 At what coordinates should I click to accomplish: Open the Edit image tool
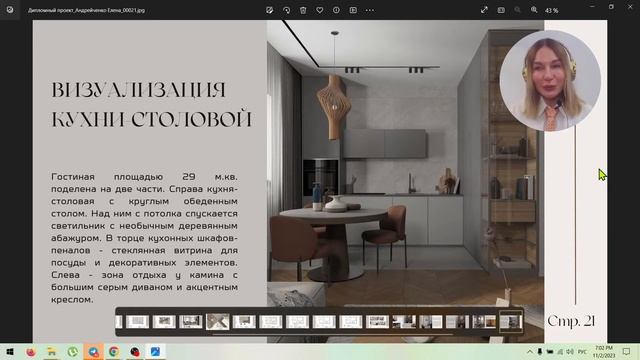pyautogui.click(x=269, y=10)
